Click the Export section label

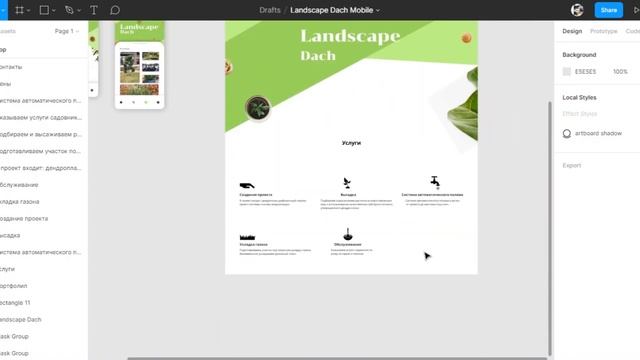click(x=571, y=165)
